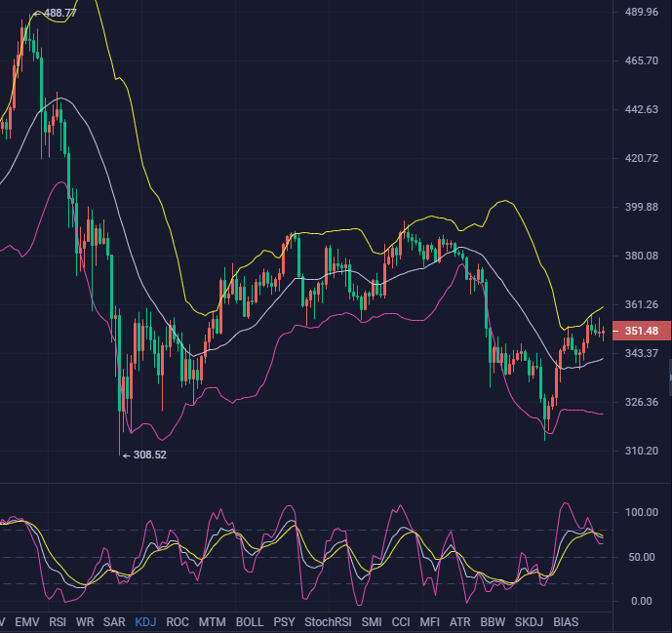The image size is (672, 633).
Task: Select the SMI indicator
Action: pos(372,622)
